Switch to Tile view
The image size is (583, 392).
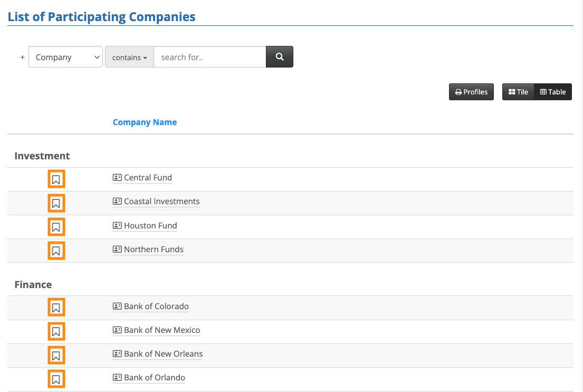pyautogui.click(x=518, y=92)
